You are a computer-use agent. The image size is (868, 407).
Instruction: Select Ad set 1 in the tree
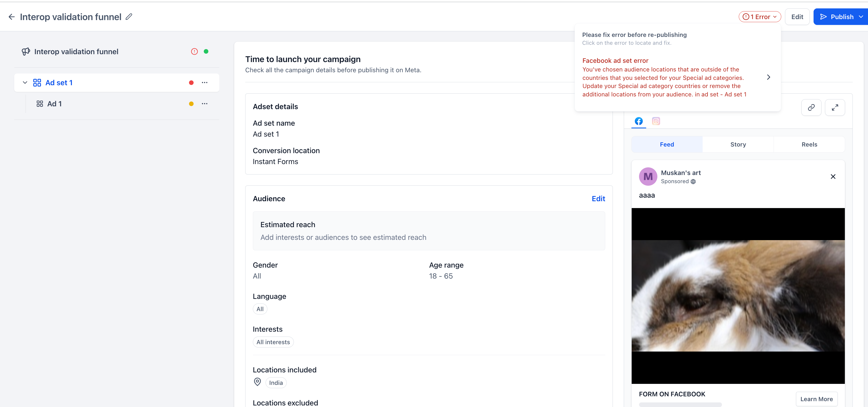click(x=59, y=83)
